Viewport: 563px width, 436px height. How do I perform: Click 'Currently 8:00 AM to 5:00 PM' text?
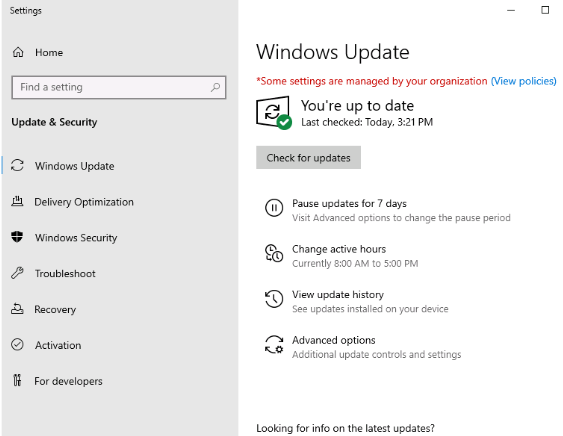point(355,264)
